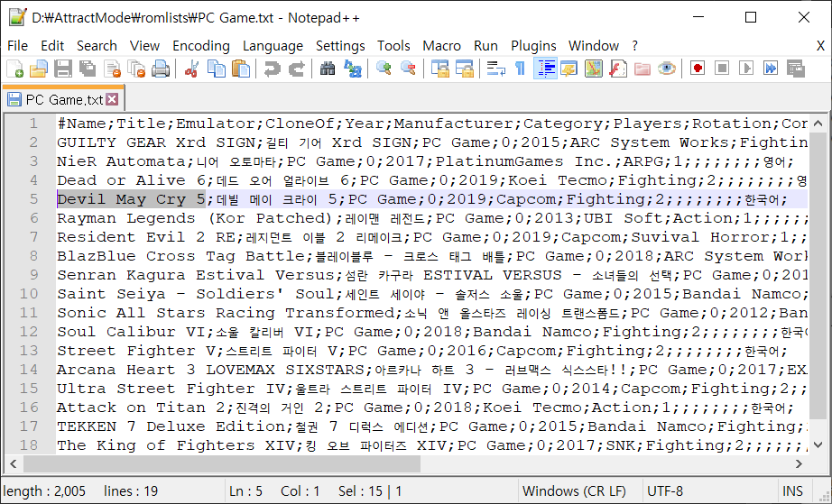Click the 'NieR Automata' text line
The width and height of the screenshot is (832, 504).
[425, 161]
